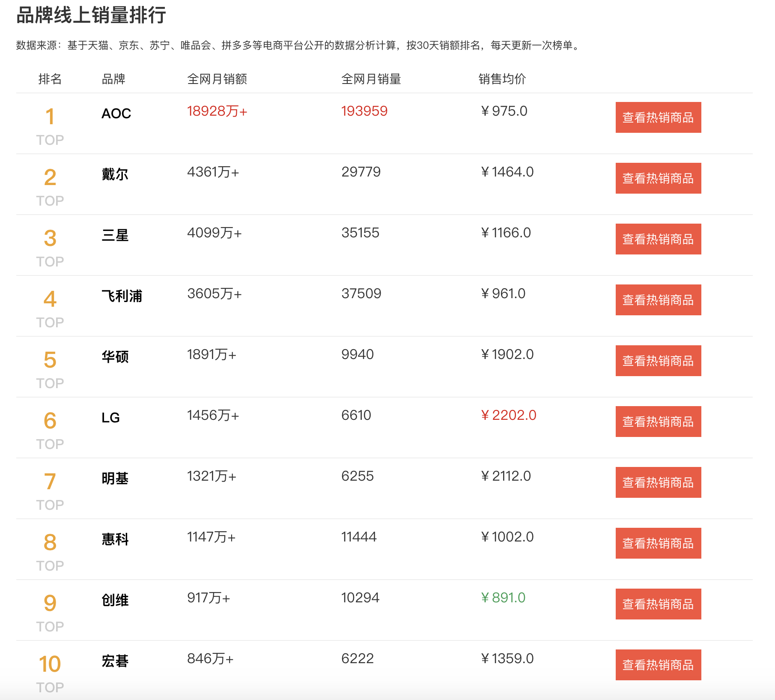The image size is (775, 700).
Task: 点击三星的查看热销商品按钮
Action: coord(658,239)
